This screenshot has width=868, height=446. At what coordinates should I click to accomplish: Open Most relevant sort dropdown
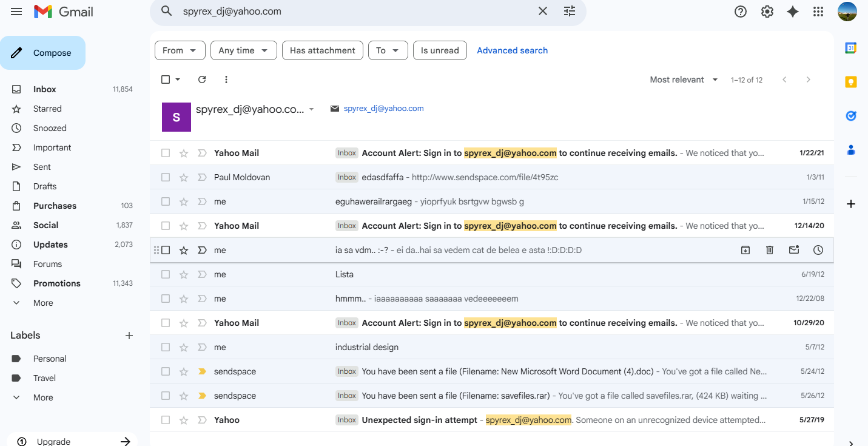pos(684,79)
